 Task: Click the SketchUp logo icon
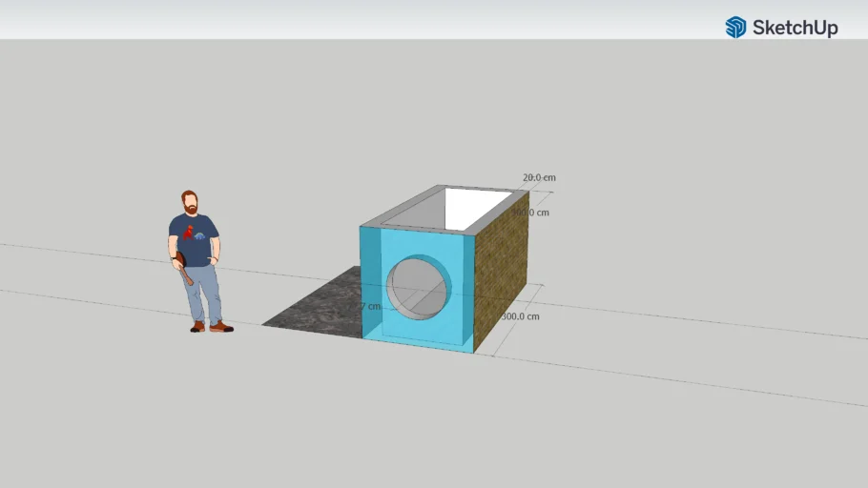pos(735,28)
